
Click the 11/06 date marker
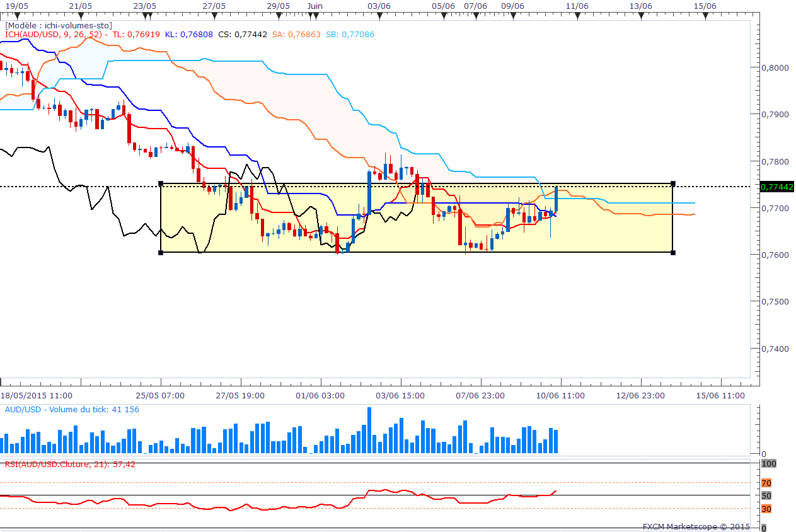point(577,5)
